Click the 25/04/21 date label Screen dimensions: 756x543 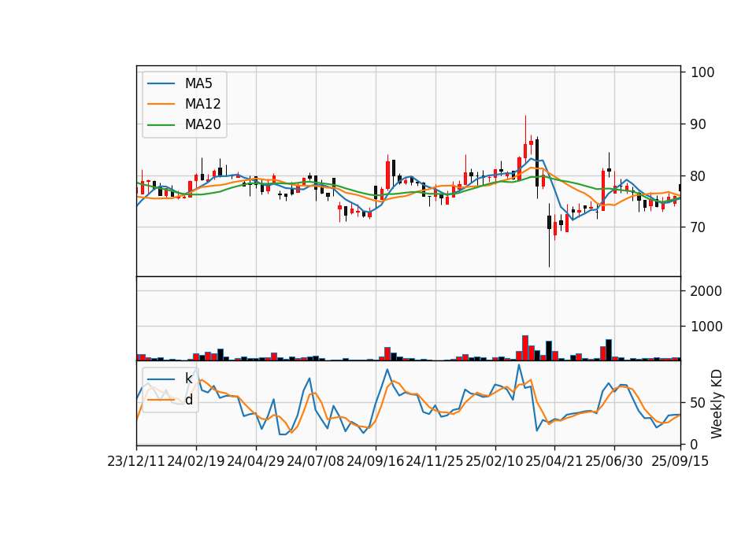(x=554, y=462)
